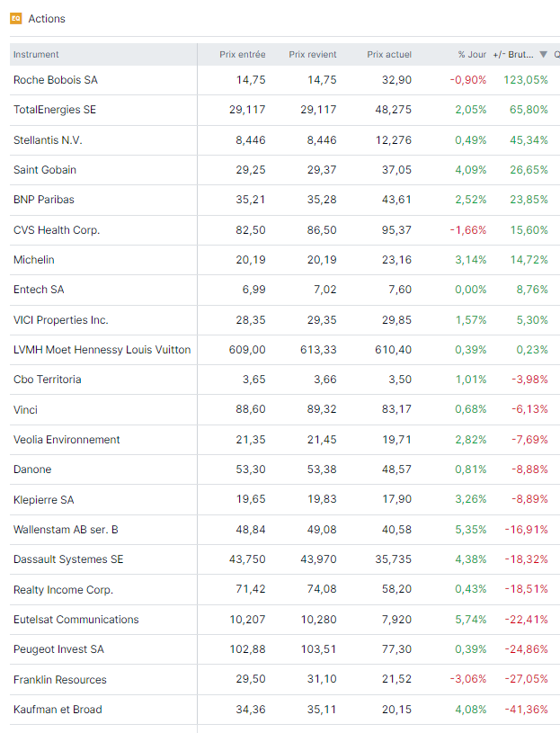Select BNP Paribas instrument
Image resolution: width=560 pixels, height=733 pixels.
tap(44, 200)
